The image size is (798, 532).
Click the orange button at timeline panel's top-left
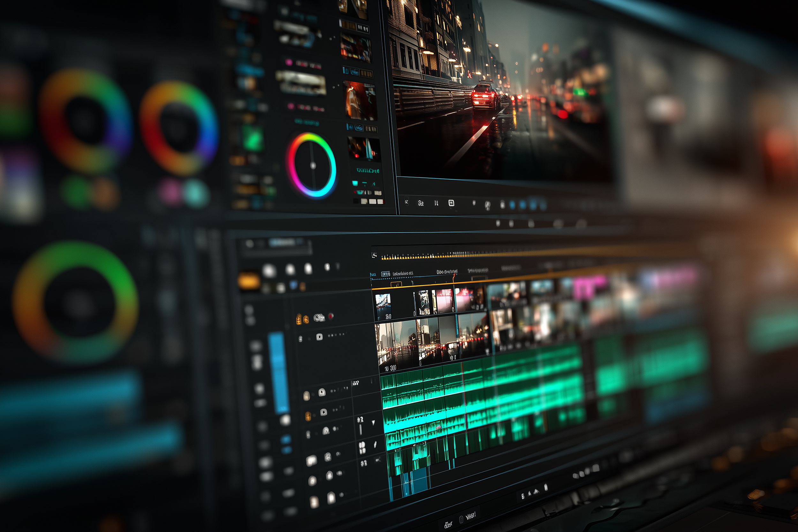[249, 281]
